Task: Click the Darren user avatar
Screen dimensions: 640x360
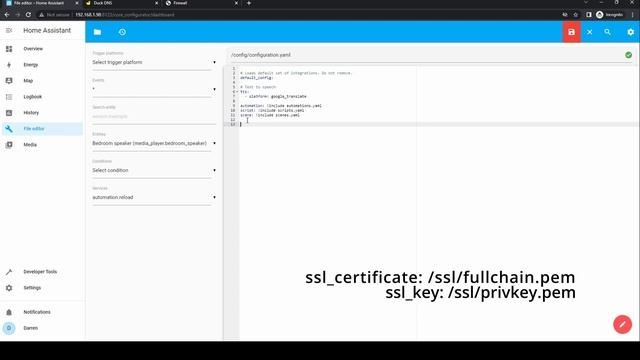Action: 9,328
